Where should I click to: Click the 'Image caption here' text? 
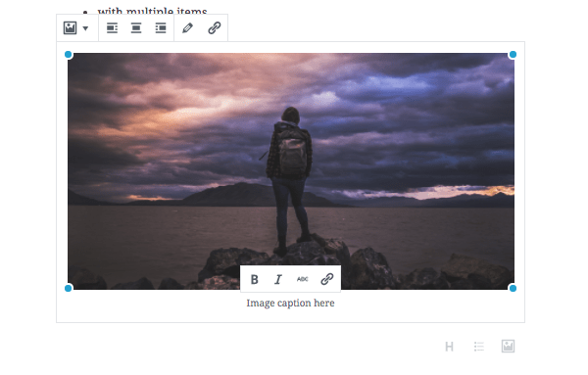click(x=290, y=304)
